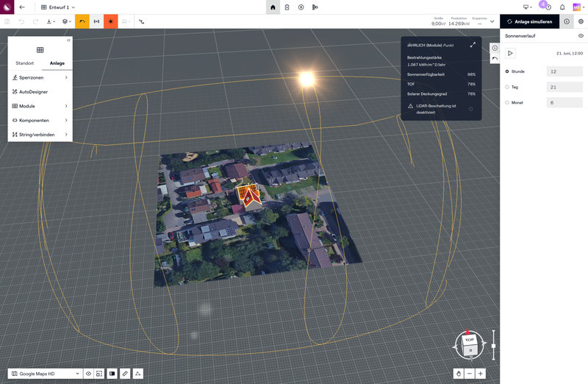Click the clock icon beside canvas
The image size is (588, 384).
[x=495, y=48]
